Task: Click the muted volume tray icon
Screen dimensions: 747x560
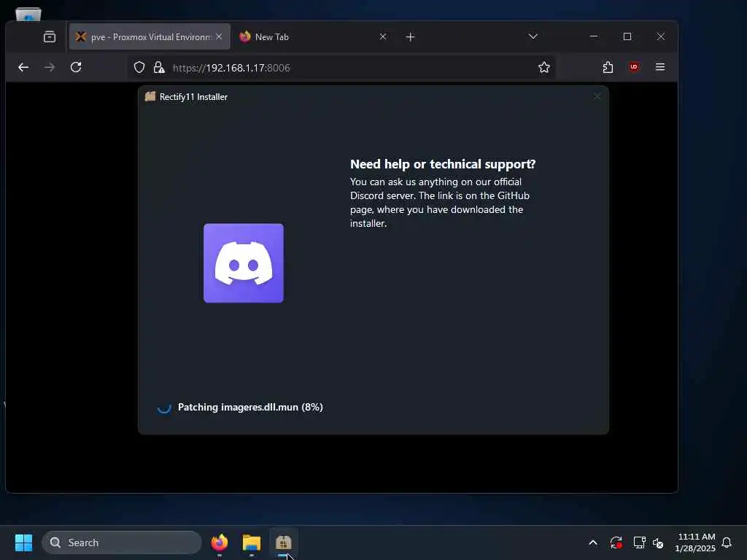Action: pyautogui.click(x=658, y=542)
